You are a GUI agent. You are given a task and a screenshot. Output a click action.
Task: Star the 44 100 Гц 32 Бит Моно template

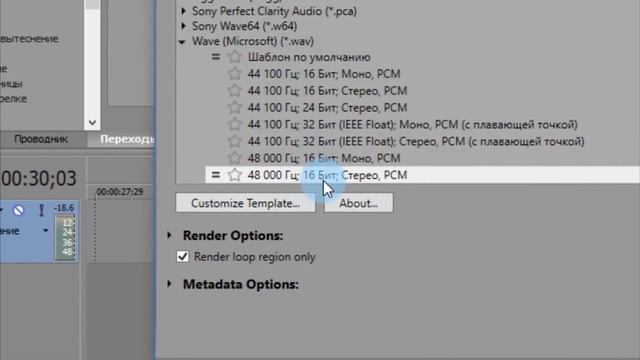pos(235,124)
